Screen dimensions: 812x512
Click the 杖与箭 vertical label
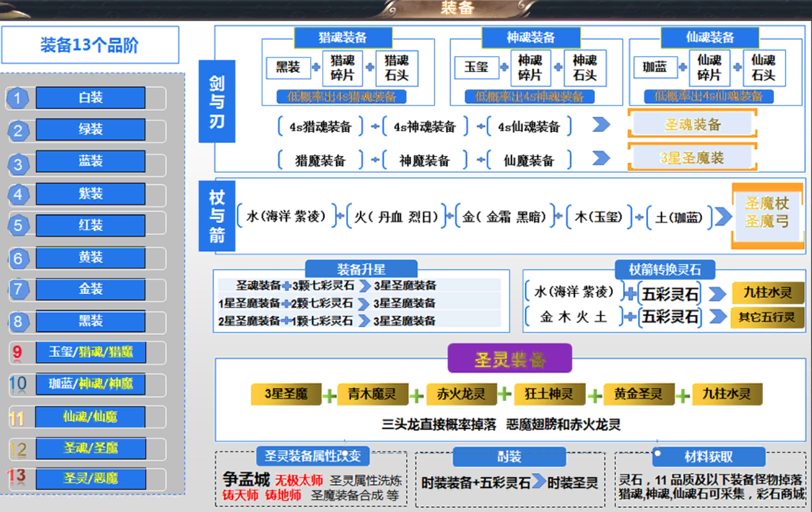point(217,216)
